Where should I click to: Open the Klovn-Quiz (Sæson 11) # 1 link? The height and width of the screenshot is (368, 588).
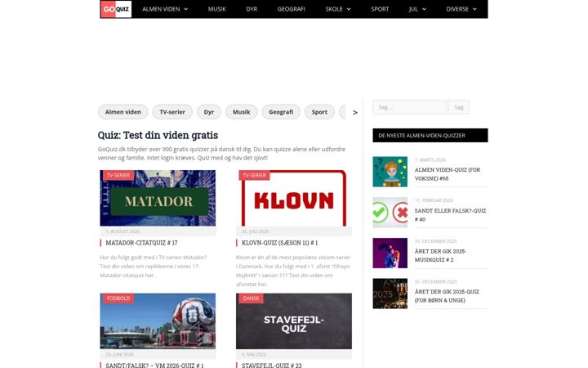click(x=280, y=243)
